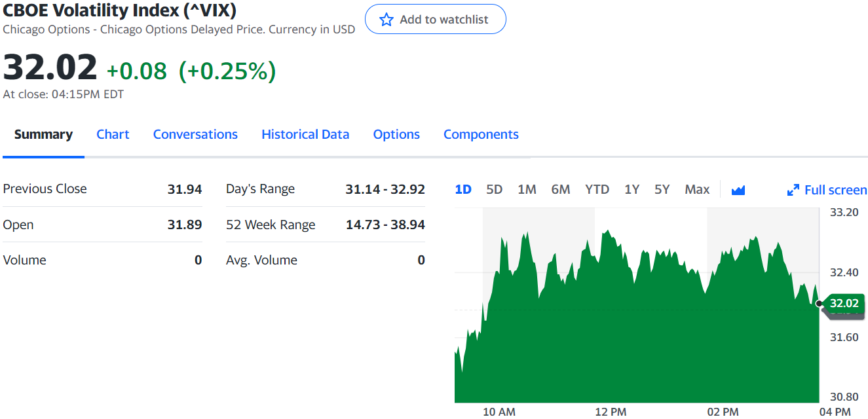868x419 pixels.
Task: Click the Avg. Volume label
Action: point(261,260)
